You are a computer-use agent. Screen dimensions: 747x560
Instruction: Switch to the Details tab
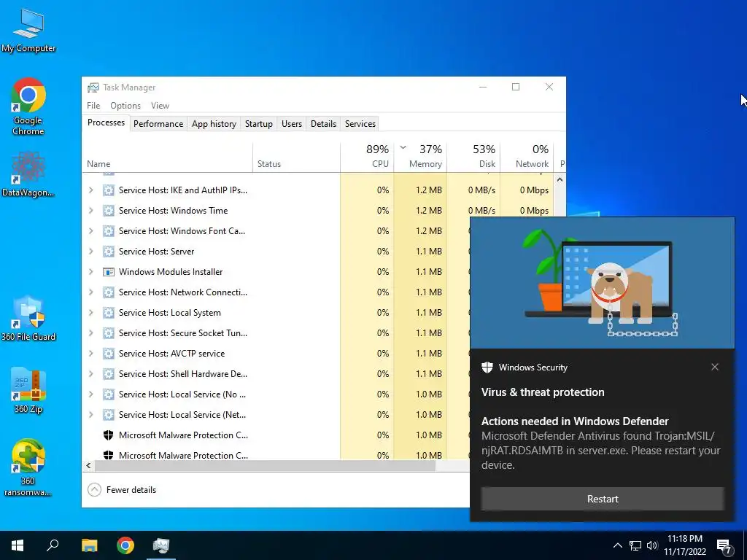323,124
